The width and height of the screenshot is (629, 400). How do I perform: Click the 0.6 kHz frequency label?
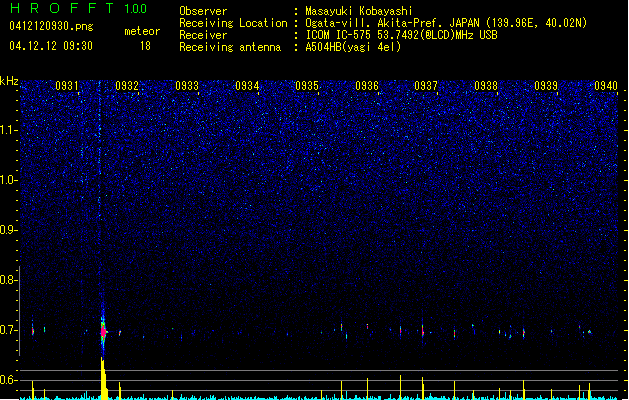click(9, 380)
